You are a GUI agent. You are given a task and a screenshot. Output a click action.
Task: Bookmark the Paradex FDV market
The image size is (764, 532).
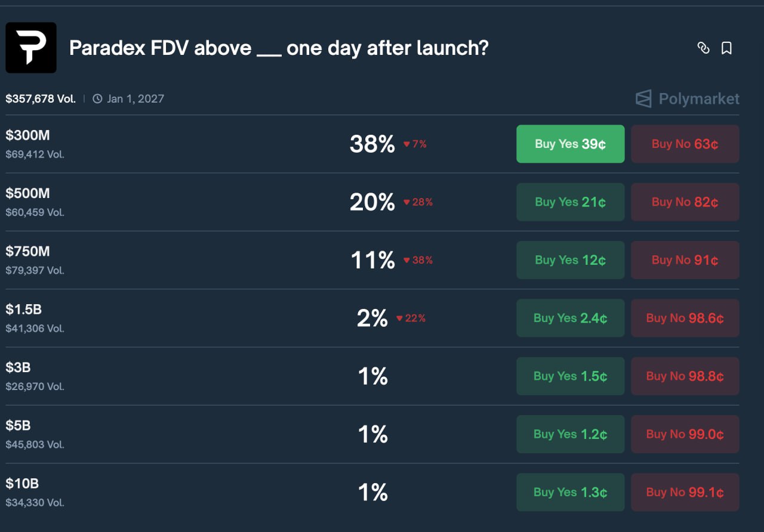[726, 48]
